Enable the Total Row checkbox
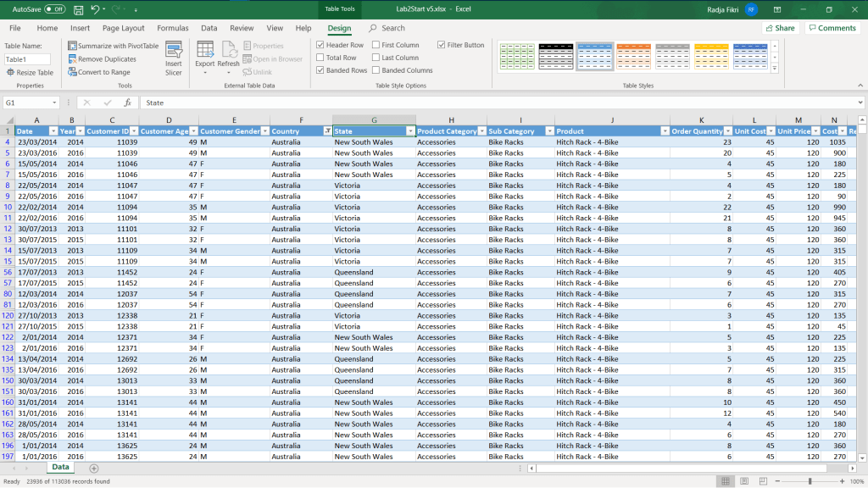 (x=320, y=58)
